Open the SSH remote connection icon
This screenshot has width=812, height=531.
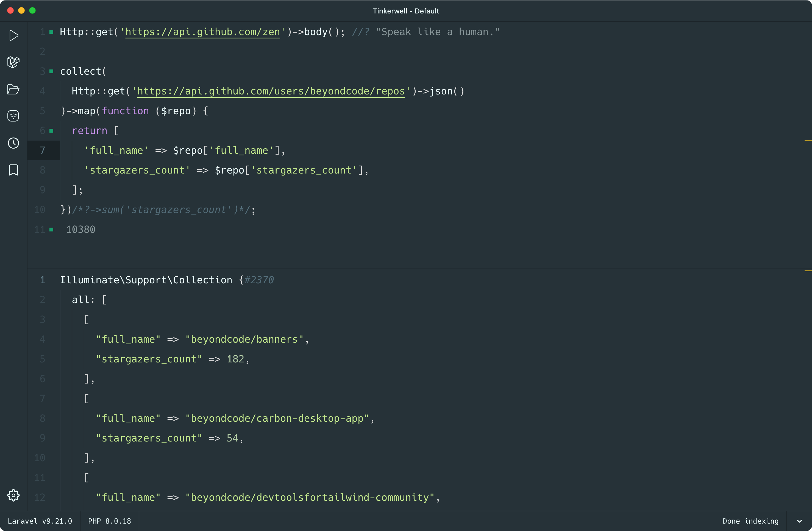click(13, 116)
